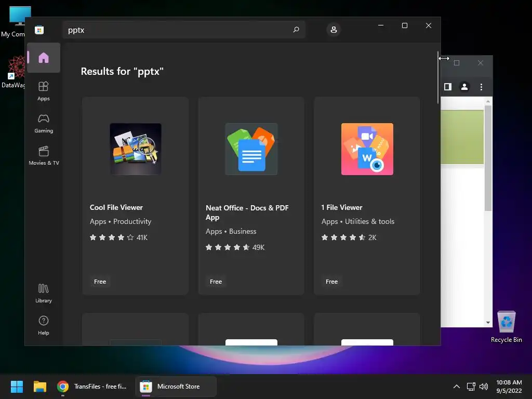Viewport: 532px width, 399px height.
Task: Click the Microsoft Store logo icon
Action: point(39,30)
